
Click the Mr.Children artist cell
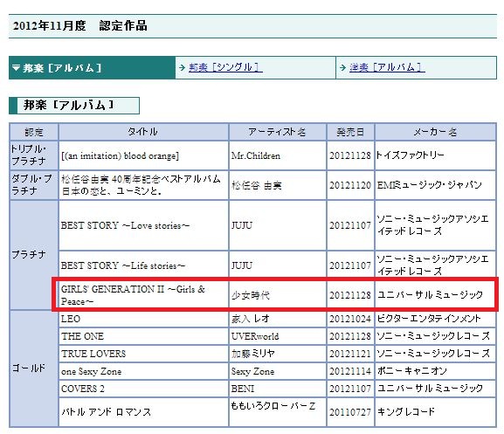(278, 155)
